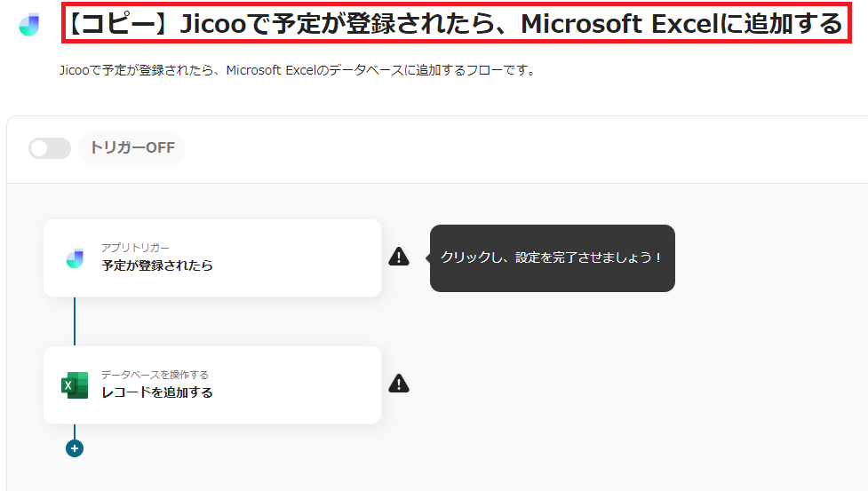
Task: Click the Jicoo icon in the アプリトリガー card
Action: coord(75,258)
